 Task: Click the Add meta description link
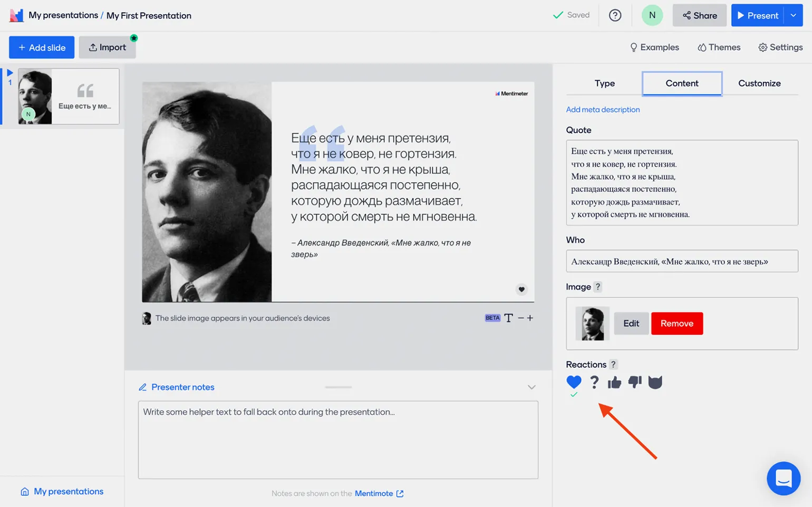603,110
